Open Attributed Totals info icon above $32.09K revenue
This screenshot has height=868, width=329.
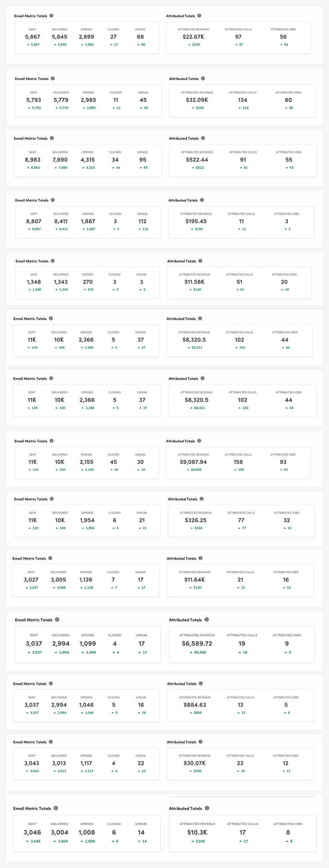pos(203,79)
